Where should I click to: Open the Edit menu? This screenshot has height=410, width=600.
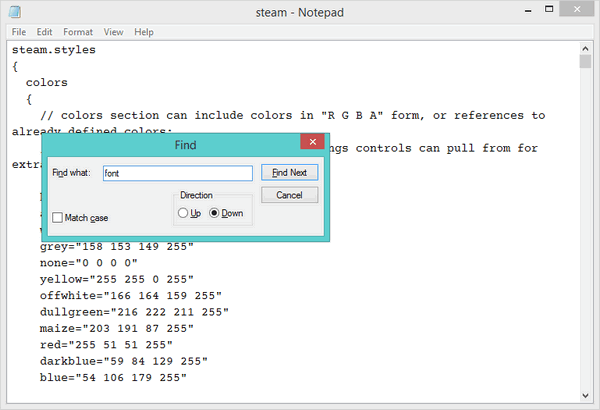[x=44, y=32]
